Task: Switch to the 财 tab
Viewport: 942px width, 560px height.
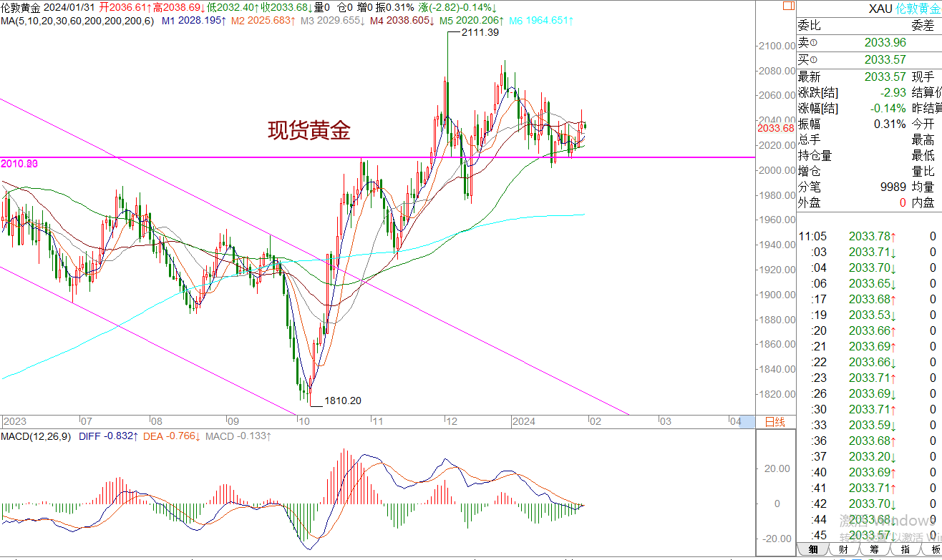Action: coord(844,549)
